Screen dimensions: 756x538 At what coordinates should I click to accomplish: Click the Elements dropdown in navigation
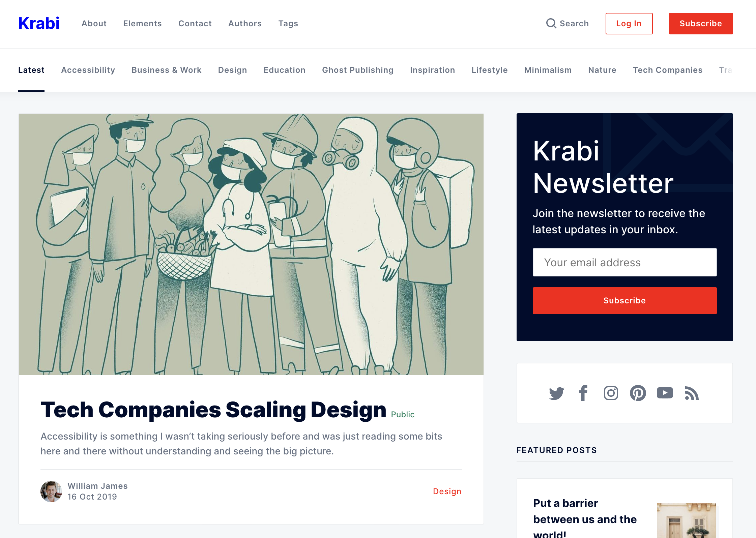click(142, 23)
